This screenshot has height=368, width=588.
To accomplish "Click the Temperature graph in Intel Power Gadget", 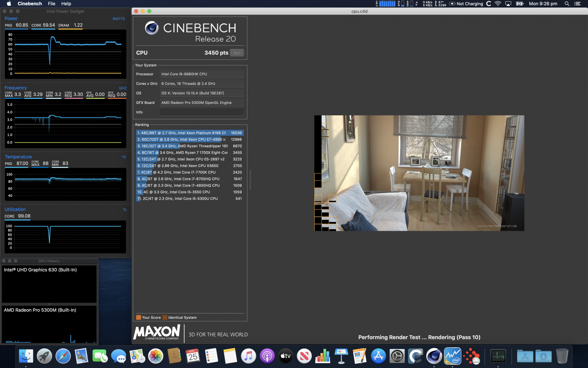I will (x=66, y=185).
